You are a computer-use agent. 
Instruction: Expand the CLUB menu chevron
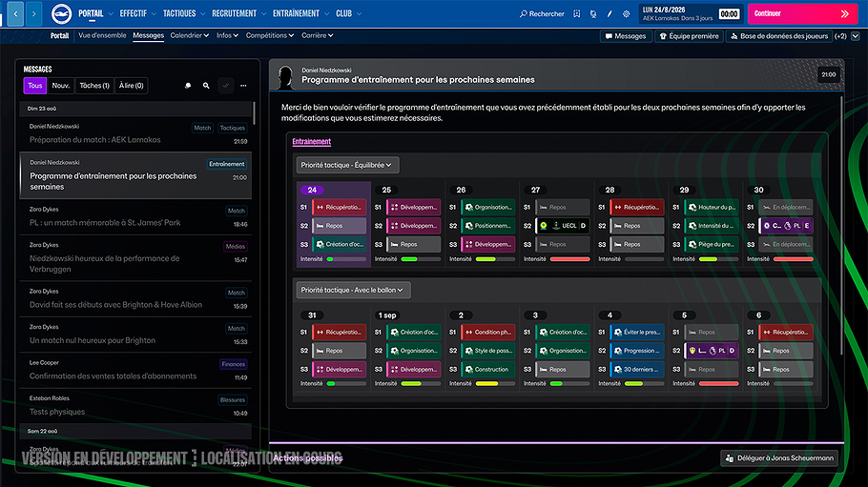(x=360, y=14)
